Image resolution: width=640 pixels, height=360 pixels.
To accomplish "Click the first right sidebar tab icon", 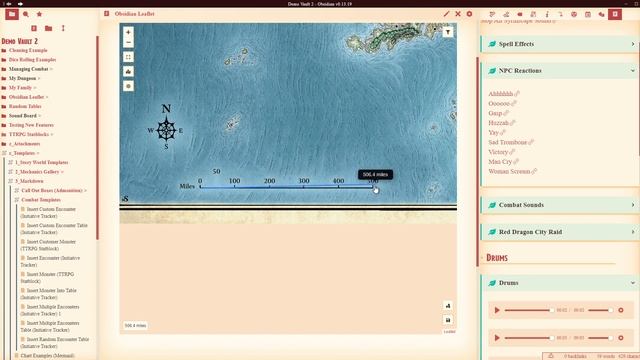I will pyautogui.click(x=492, y=14).
